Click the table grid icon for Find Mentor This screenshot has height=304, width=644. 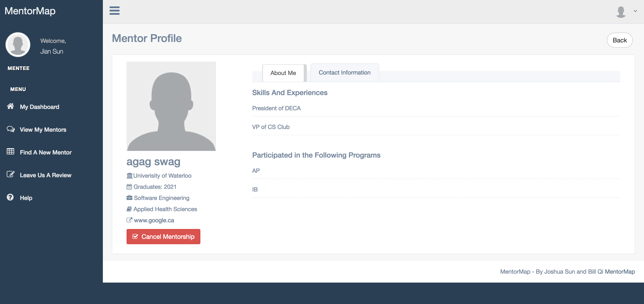(11, 152)
